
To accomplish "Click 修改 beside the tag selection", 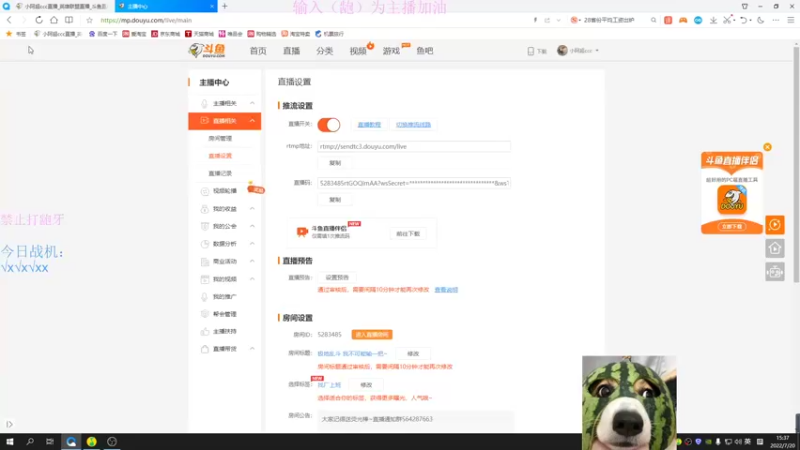I will pos(366,385).
